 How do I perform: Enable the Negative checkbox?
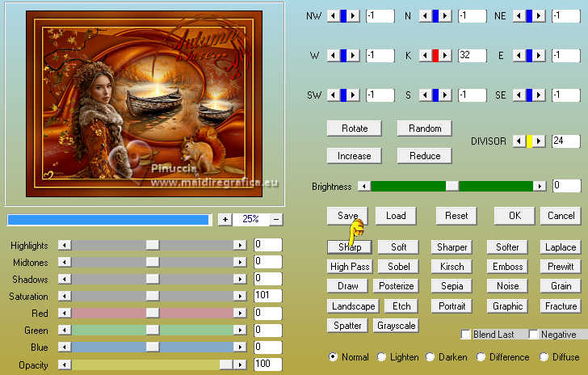point(533,334)
